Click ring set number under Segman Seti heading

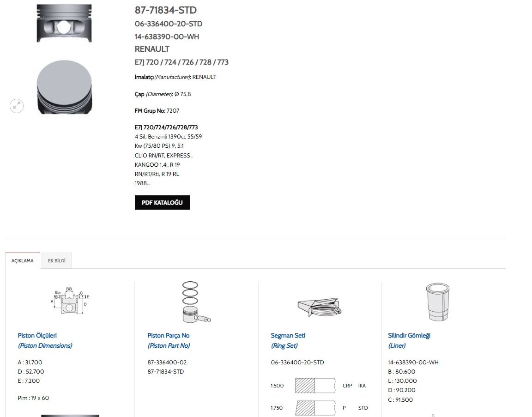click(x=297, y=363)
